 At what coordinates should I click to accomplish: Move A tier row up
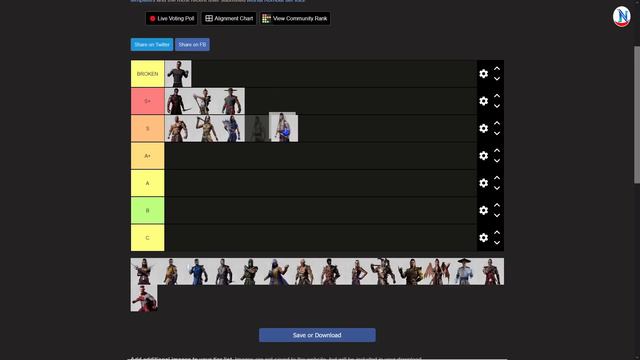pos(497,178)
